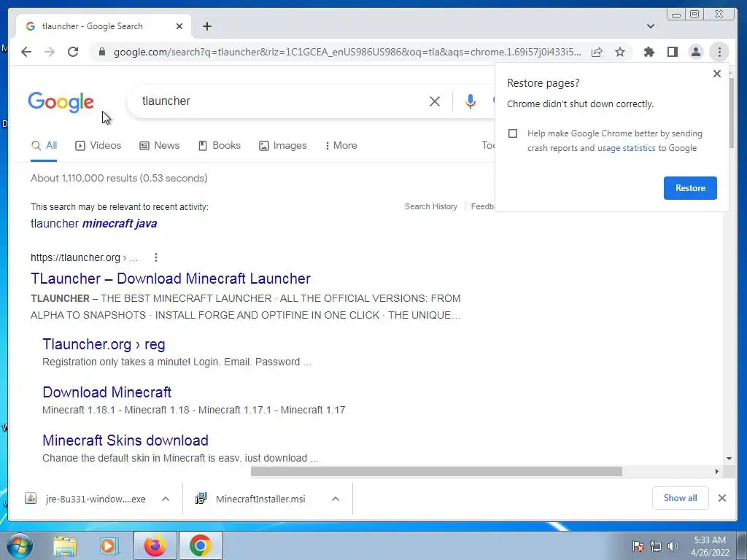Launch Windows Media Player from taskbar

point(109,545)
